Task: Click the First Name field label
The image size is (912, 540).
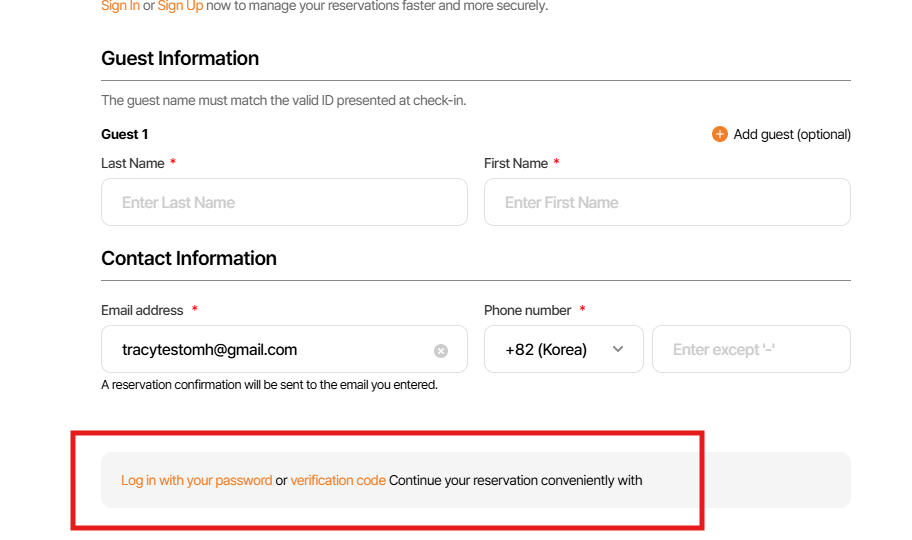Action: tap(516, 163)
